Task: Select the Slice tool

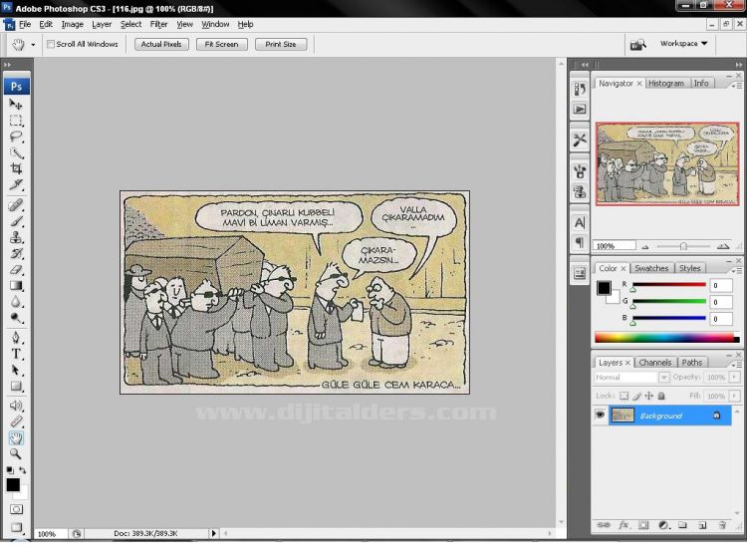Action: coord(16,185)
